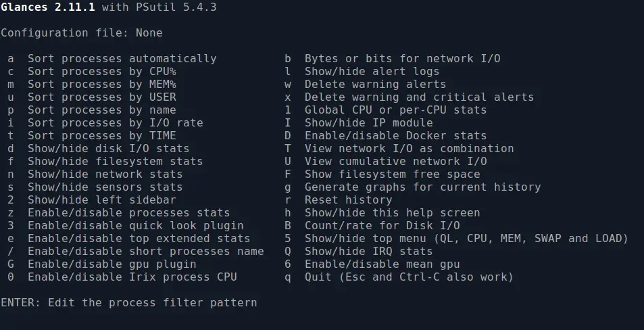Click 'Bytes or bits for network I/O'

[403, 59]
